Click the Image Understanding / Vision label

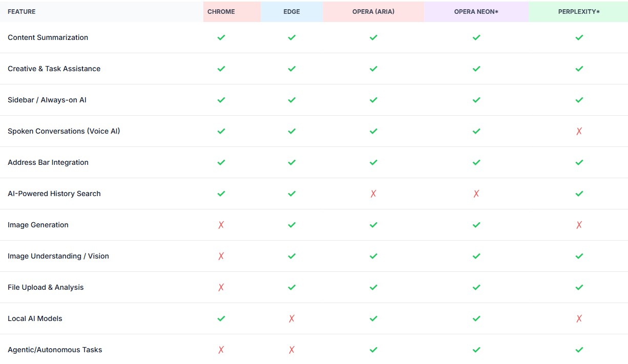[58, 256]
